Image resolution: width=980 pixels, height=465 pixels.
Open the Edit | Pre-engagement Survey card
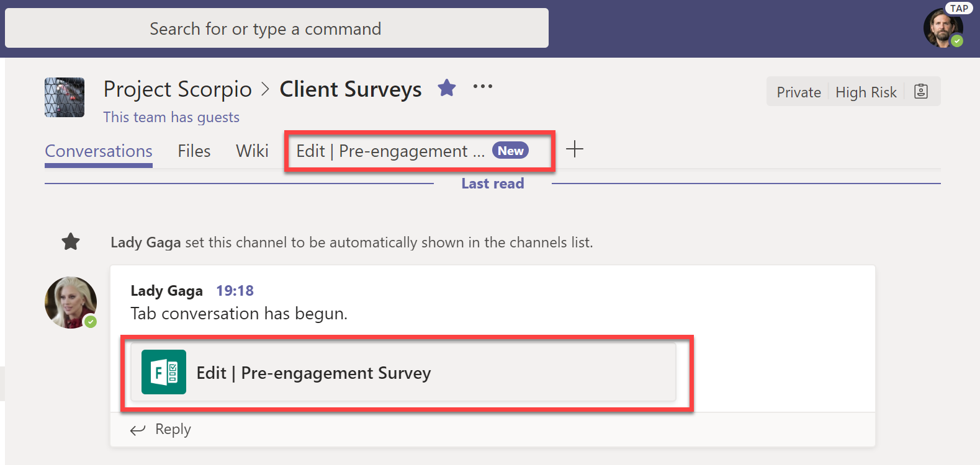point(403,372)
